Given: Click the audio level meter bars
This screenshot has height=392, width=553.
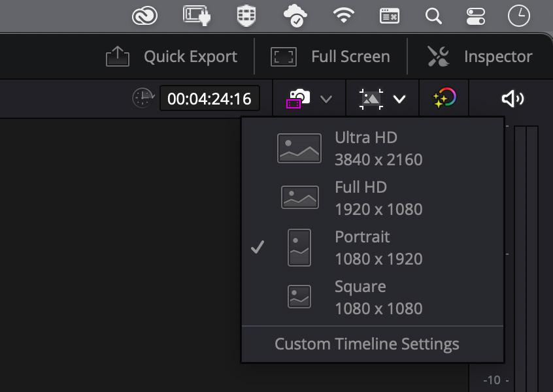Looking at the screenshot, I should point(526,259).
